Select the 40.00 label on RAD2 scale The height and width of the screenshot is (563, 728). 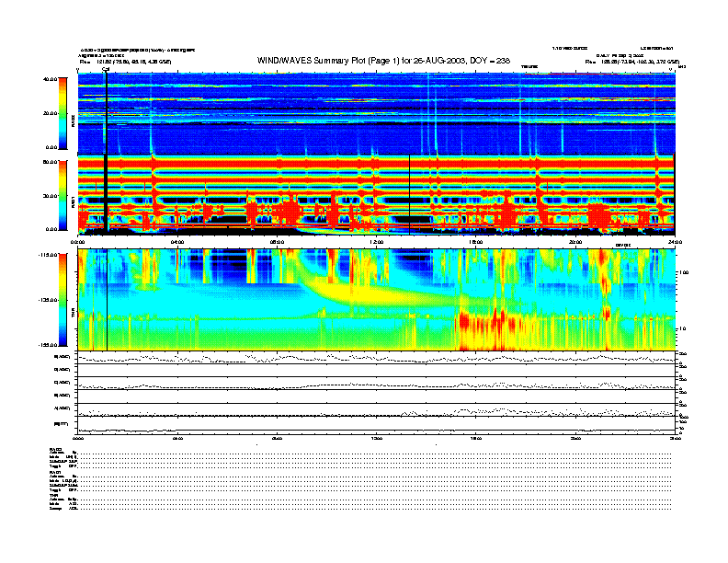[51, 79]
